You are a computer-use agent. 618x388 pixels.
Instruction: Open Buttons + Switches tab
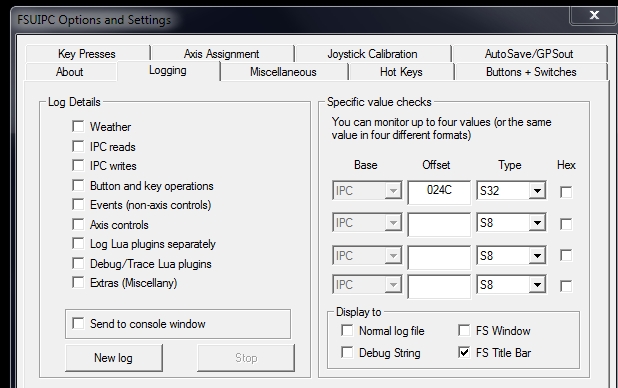tap(531, 72)
